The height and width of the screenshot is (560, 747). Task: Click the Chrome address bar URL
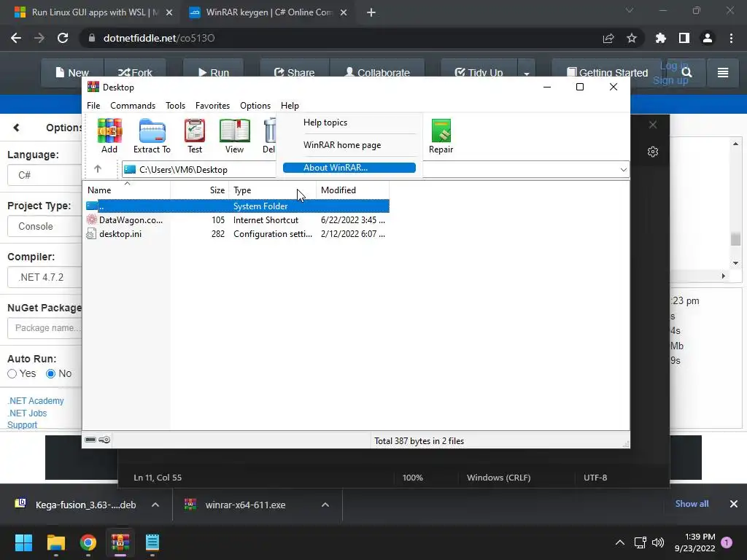point(159,38)
